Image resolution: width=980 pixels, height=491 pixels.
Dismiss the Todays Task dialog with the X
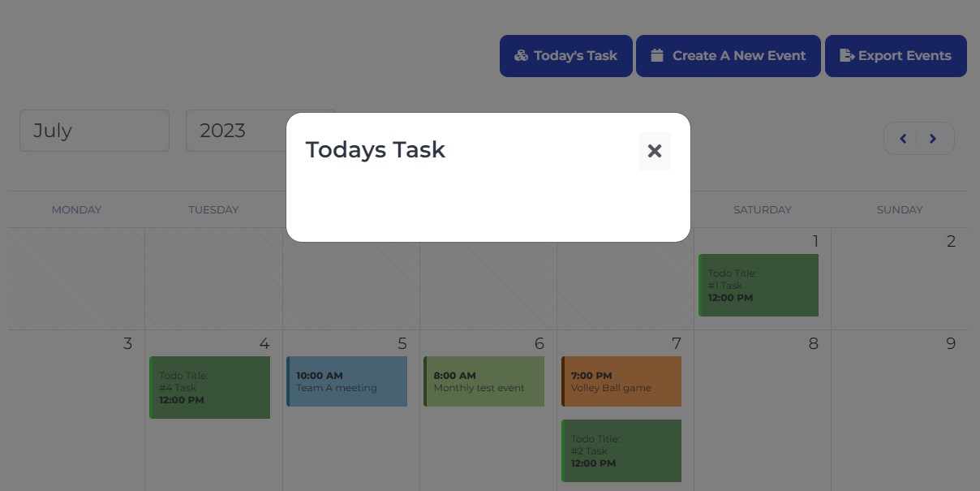coord(655,151)
